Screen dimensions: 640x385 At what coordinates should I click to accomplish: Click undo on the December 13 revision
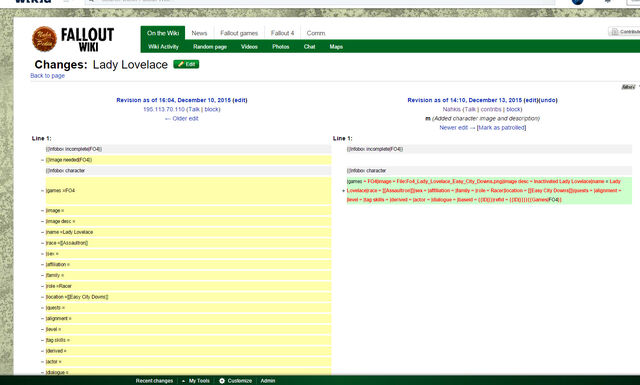point(548,100)
